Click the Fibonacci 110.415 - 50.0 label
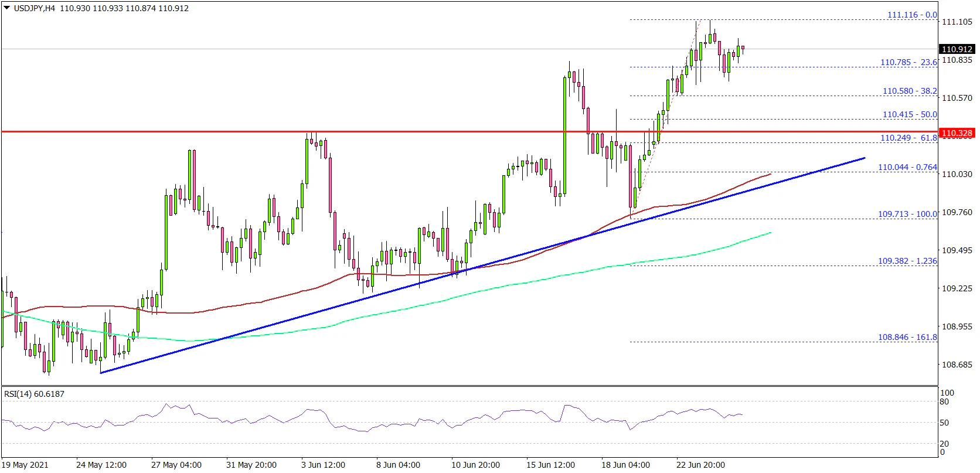 [910, 114]
